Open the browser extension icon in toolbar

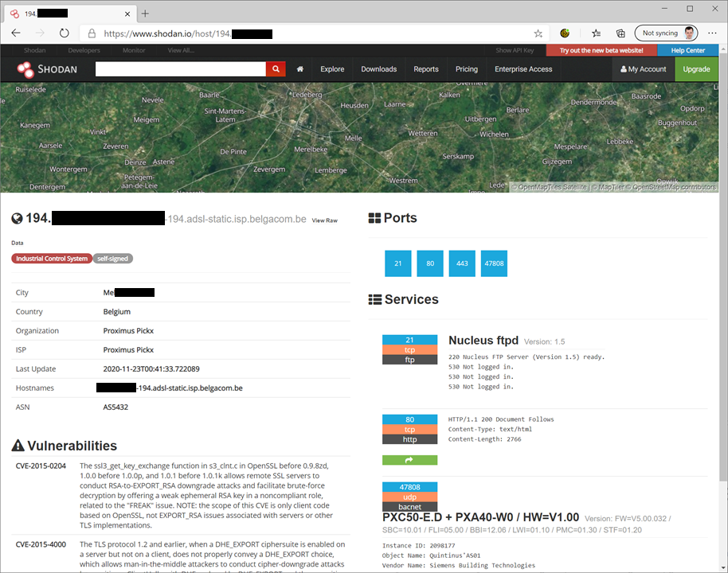click(565, 33)
